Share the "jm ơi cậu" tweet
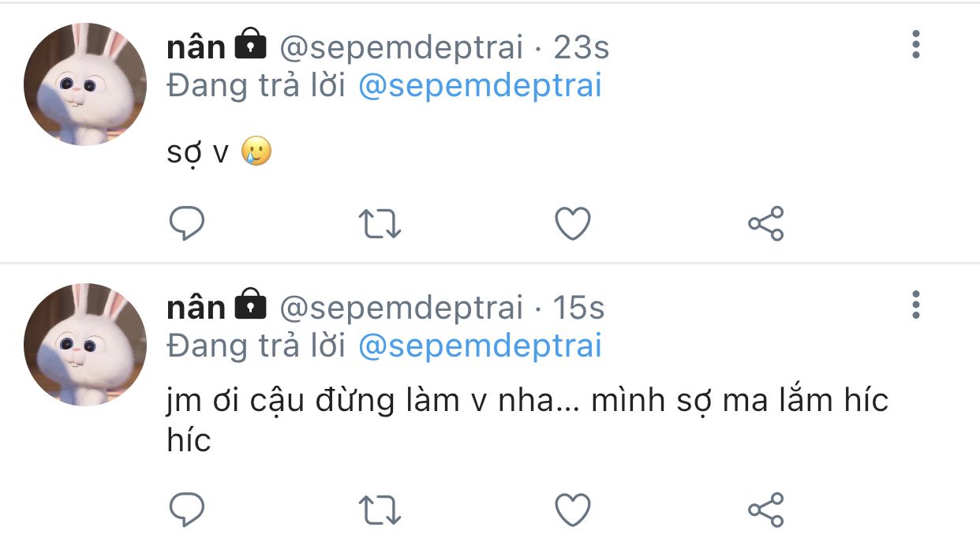The image size is (980, 542). pos(765,510)
